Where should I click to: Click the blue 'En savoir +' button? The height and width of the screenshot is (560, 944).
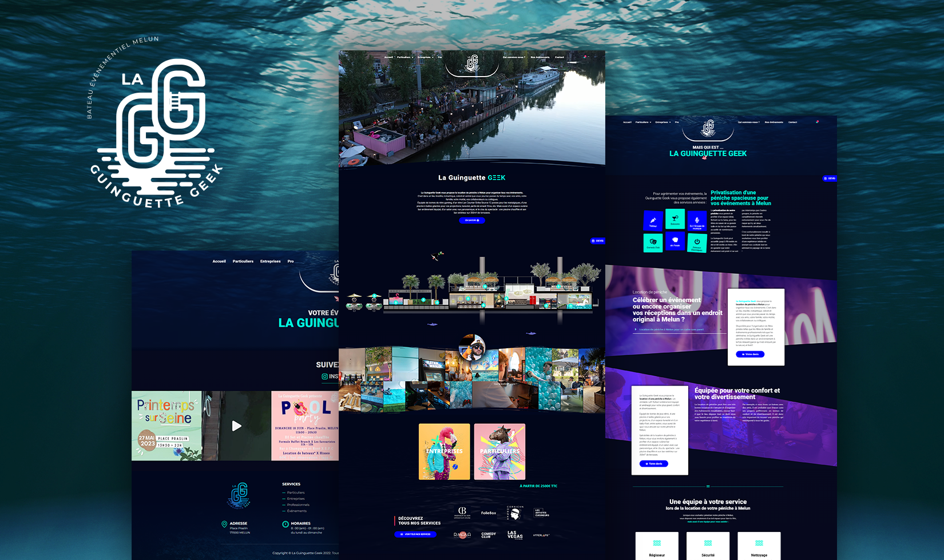[472, 220]
